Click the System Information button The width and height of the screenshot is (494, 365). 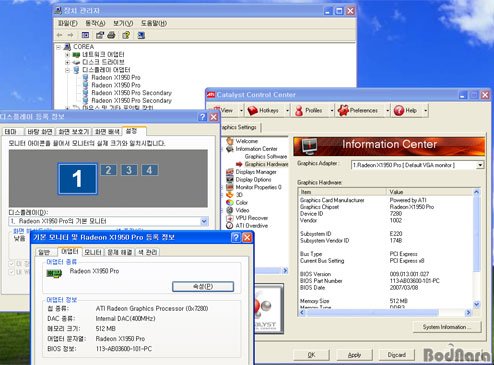click(447, 327)
